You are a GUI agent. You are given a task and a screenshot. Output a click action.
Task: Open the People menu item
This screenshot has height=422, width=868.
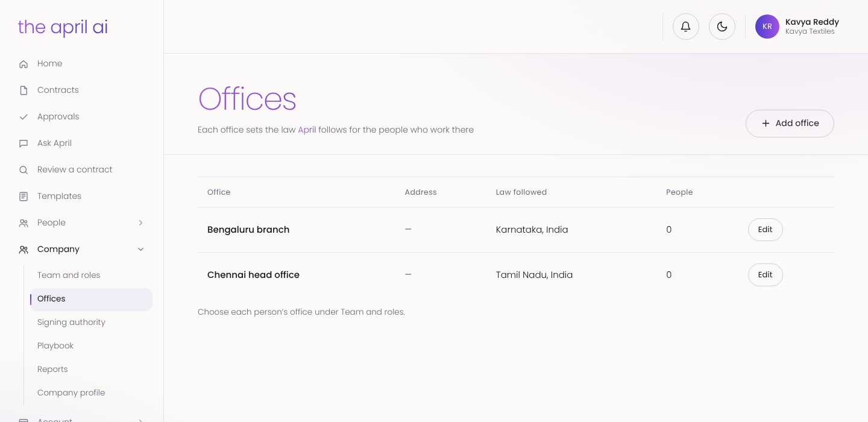(x=82, y=223)
